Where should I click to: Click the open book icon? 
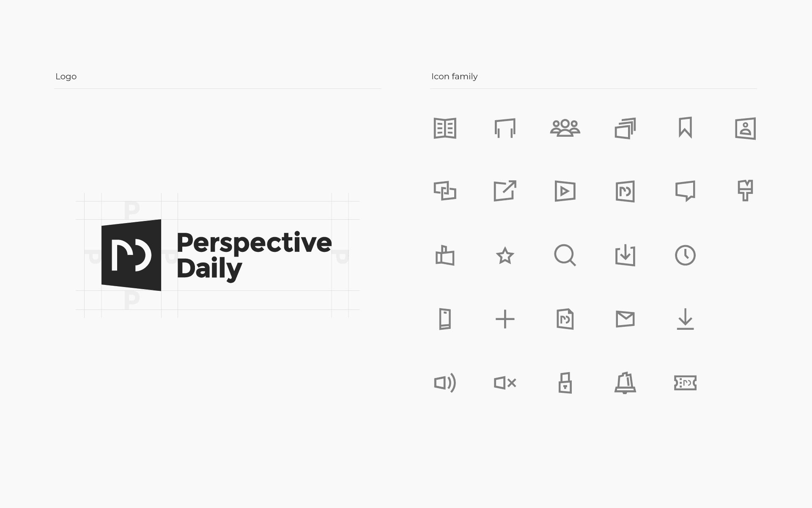445,128
